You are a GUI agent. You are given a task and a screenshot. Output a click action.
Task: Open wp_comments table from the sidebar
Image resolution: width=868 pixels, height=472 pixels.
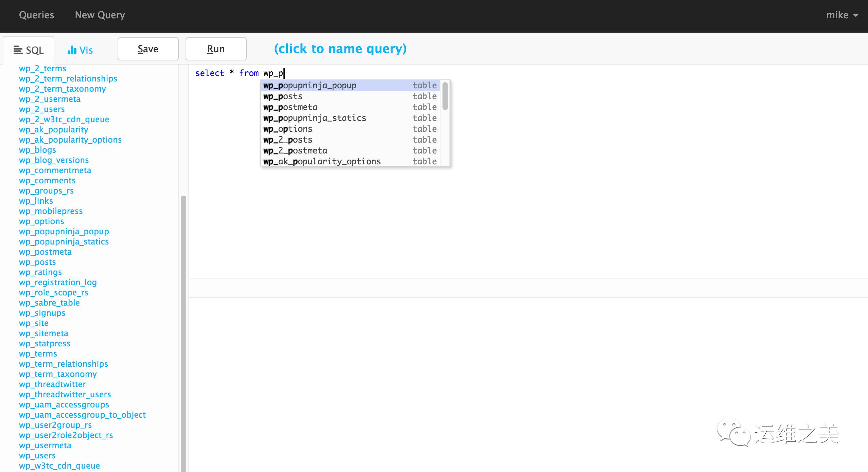tap(47, 180)
